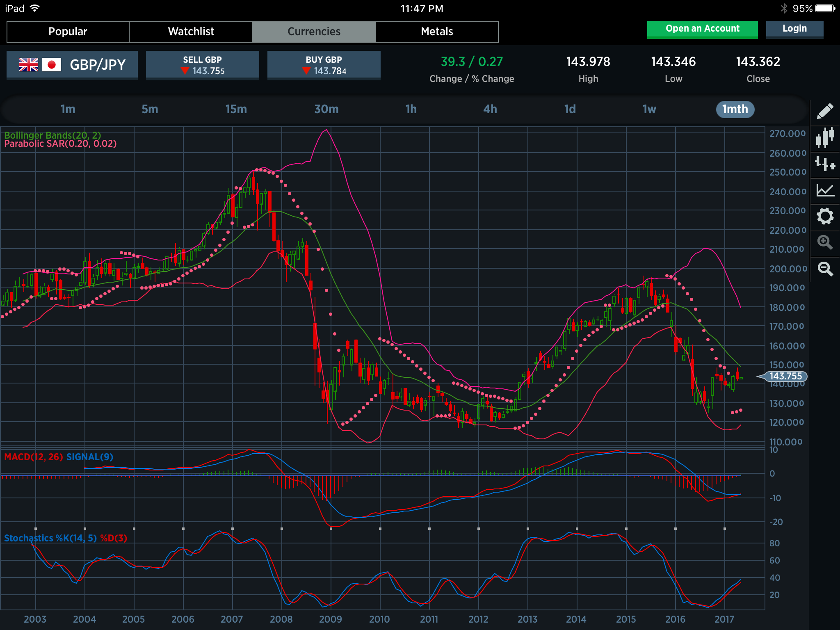The image size is (840, 630).
Task: Tap the SELL GBP 143.755 button
Action: coord(203,65)
